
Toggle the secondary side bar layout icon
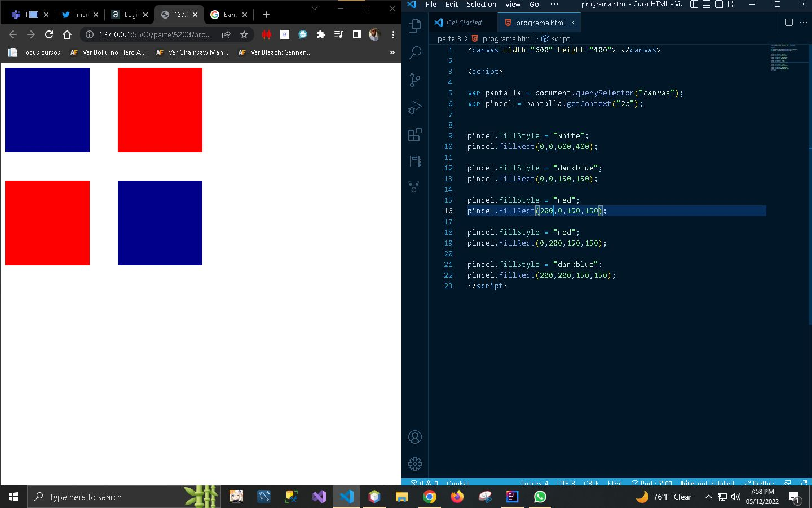click(x=719, y=5)
